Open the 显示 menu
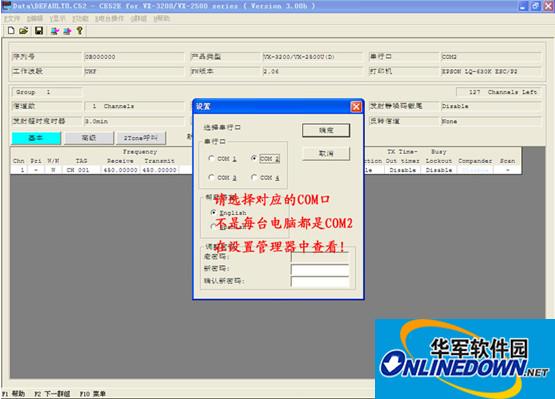The height and width of the screenshot is (399, 555). (58, 18)
